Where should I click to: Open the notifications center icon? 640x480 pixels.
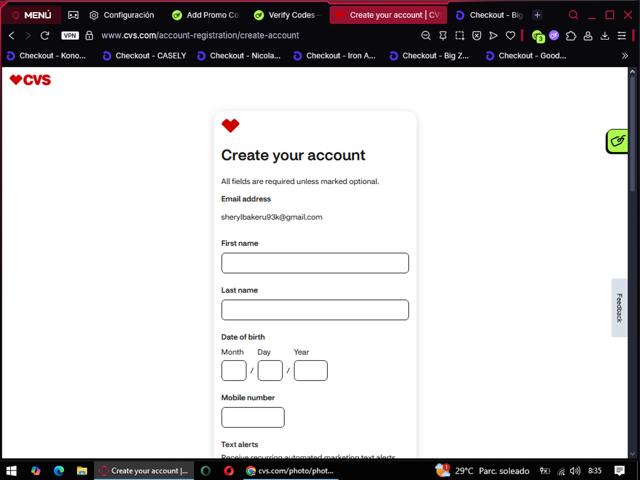620,471
